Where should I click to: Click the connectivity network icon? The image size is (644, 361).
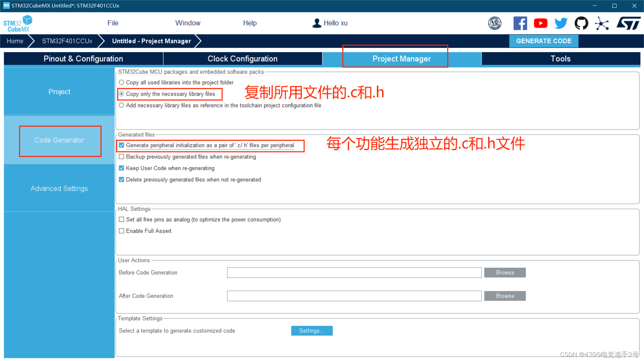pyautogui.click(x=602, y=23)
